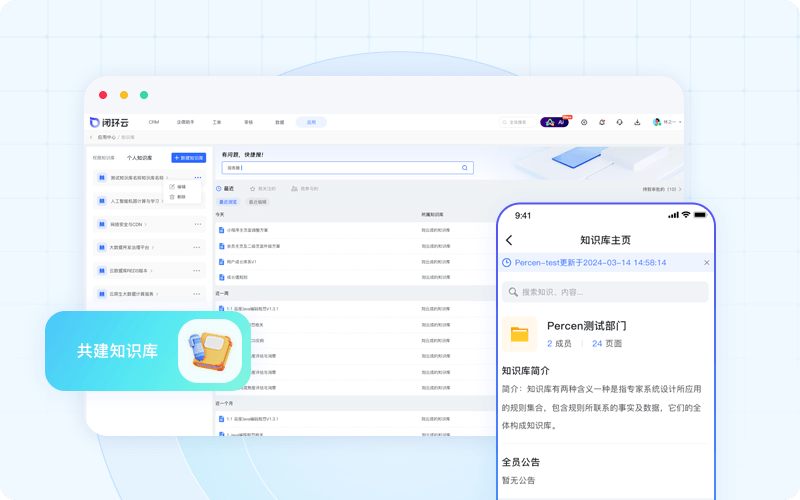Dismiss the Percen-test update notice
Image resolution: width=800 pixels, height=500 pixels.
click(706, 263)
